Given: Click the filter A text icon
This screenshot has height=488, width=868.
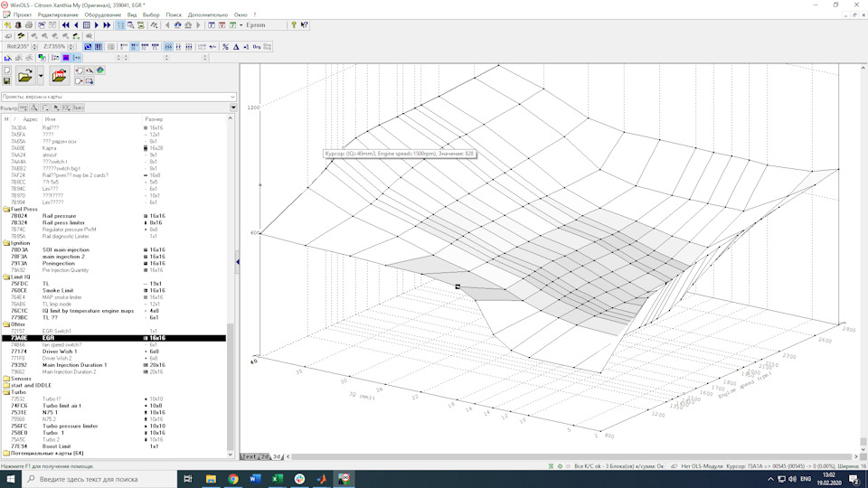Looking at the screenshot, I should pyautogui.click(x=33, y=108).
